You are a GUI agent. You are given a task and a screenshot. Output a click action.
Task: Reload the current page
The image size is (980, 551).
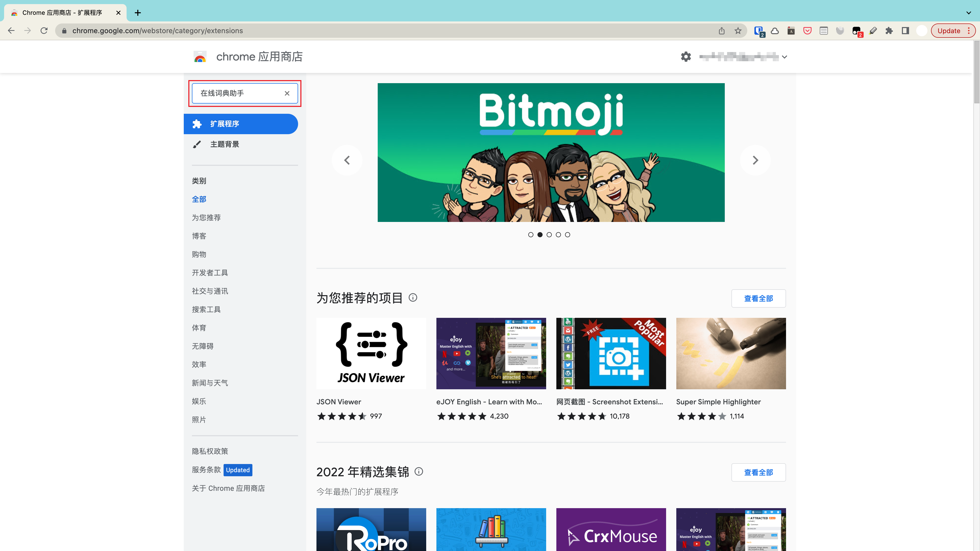pyautogui.click(x=44, y=31)
